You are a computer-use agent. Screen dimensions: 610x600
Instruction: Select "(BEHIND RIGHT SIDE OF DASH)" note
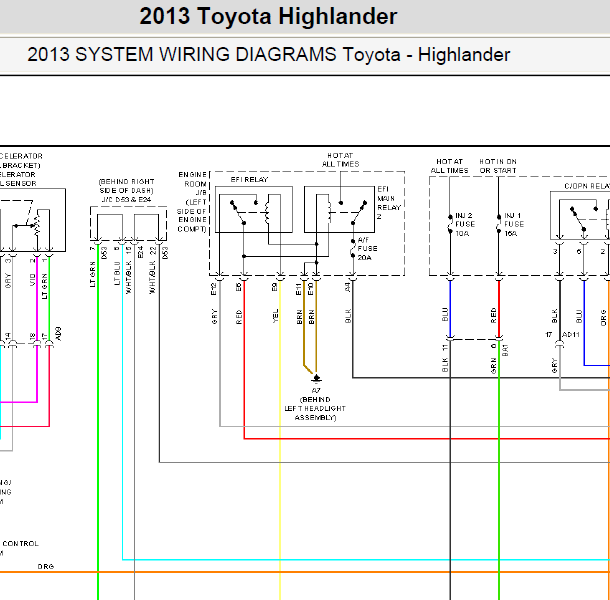(x=126, y=186)
